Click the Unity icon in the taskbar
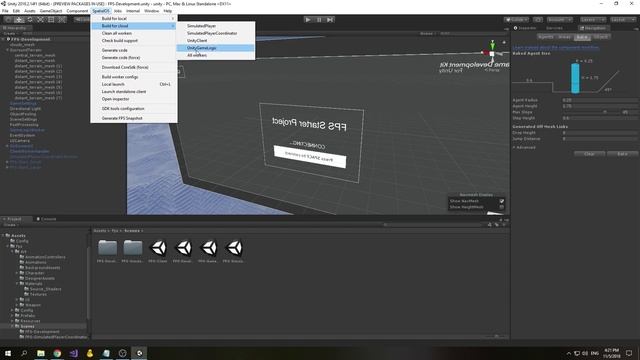The image size is (640, 360). [139, 353]
